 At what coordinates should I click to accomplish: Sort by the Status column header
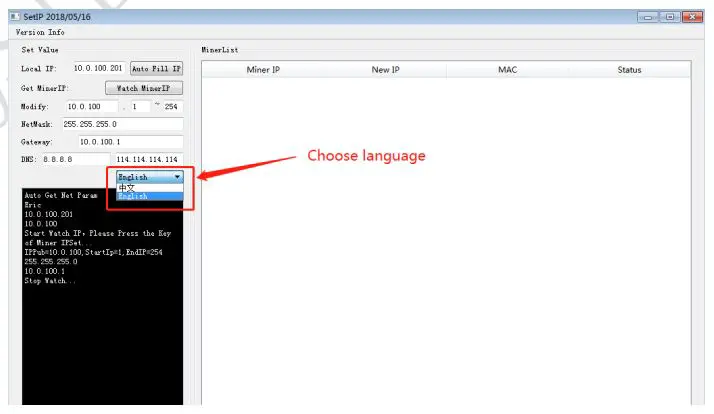pyautogui.click(x=629, y=70)
